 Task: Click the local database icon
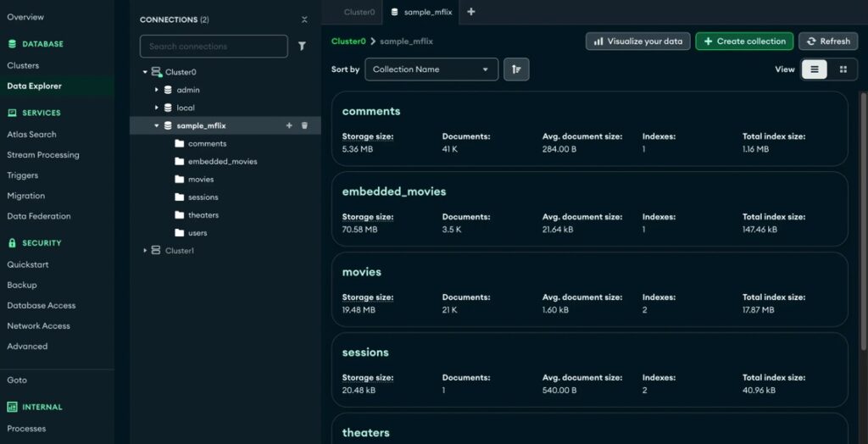(x=168, y=108)
